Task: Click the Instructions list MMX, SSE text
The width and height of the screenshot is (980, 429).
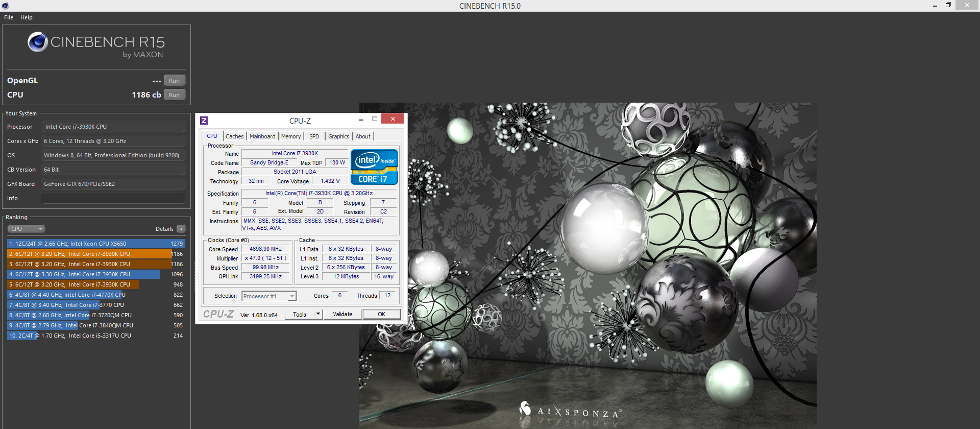Action: (318, 224)
